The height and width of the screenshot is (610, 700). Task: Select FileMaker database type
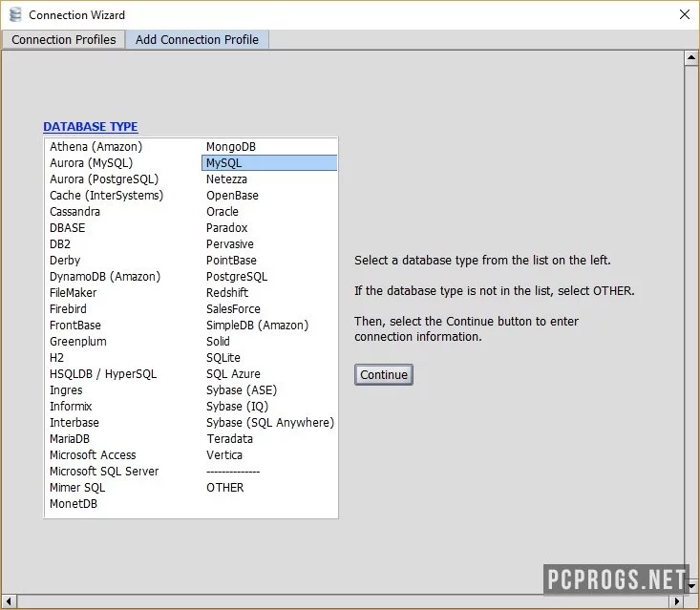[x=73, y=293]
